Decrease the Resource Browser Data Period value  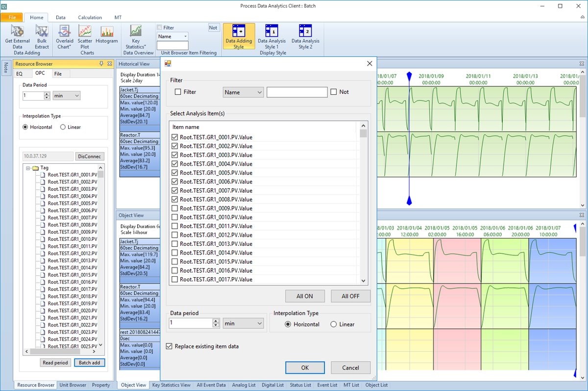(47, 98)
